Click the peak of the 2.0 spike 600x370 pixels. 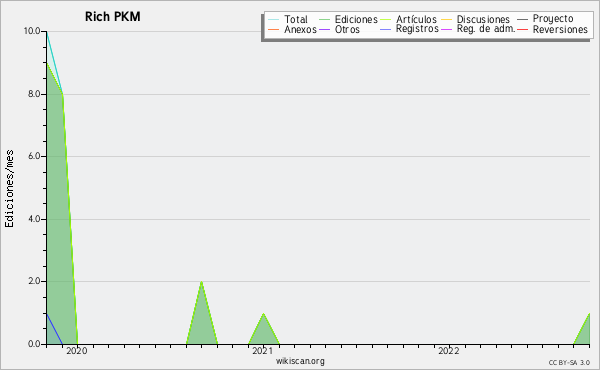pos(202,282)
